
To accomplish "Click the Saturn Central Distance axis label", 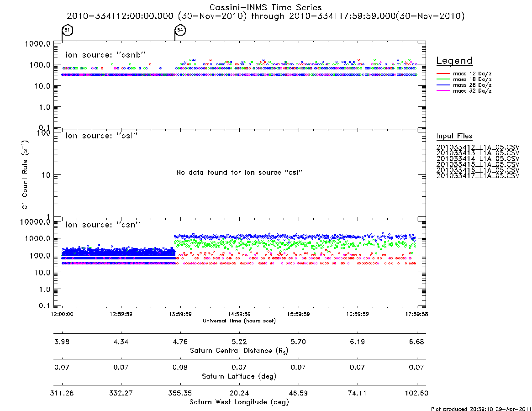I will (x=239, y=351).
